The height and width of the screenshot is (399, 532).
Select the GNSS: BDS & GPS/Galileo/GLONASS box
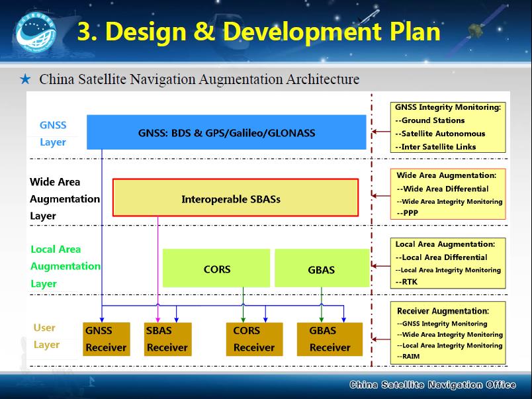(x=226, y=132)
